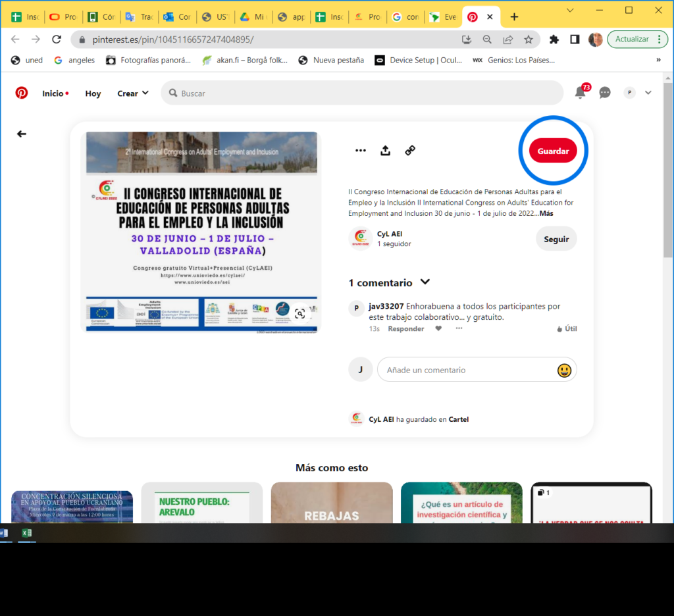This screenshot has height=616, width=674.
Task: Click the page vertical scrollbar thumb
Action: (x=667, y=170)
